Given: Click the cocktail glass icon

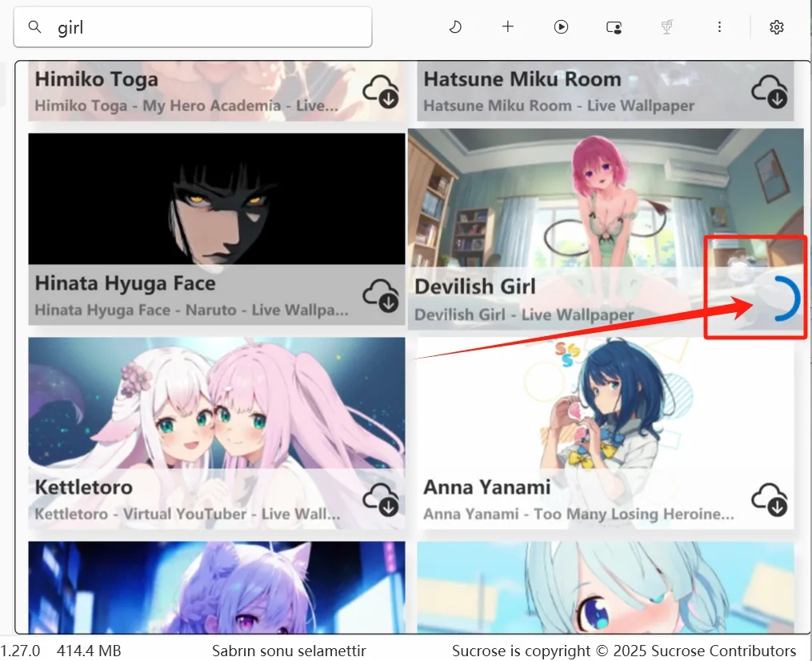Looking at the screenshot, I should [666, 27].
